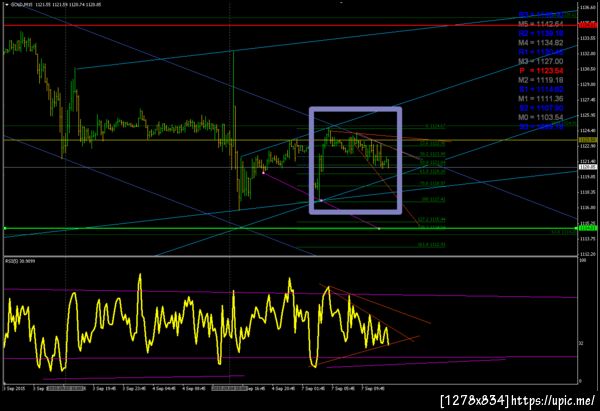Image resolution: width=600 pixels, height=411 pixels.
Task: Select the M4 = 1134.82 pivot label
Action: (x=540, y=43)
